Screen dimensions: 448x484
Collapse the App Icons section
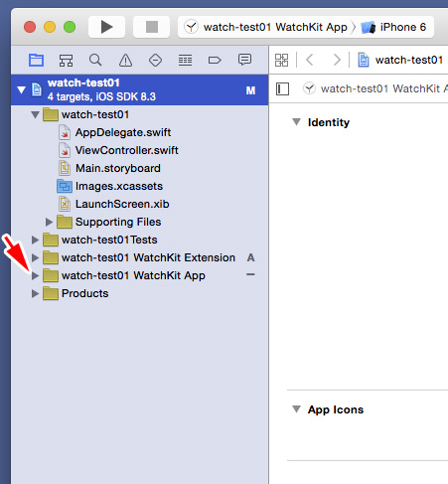[x=296, y=409]
